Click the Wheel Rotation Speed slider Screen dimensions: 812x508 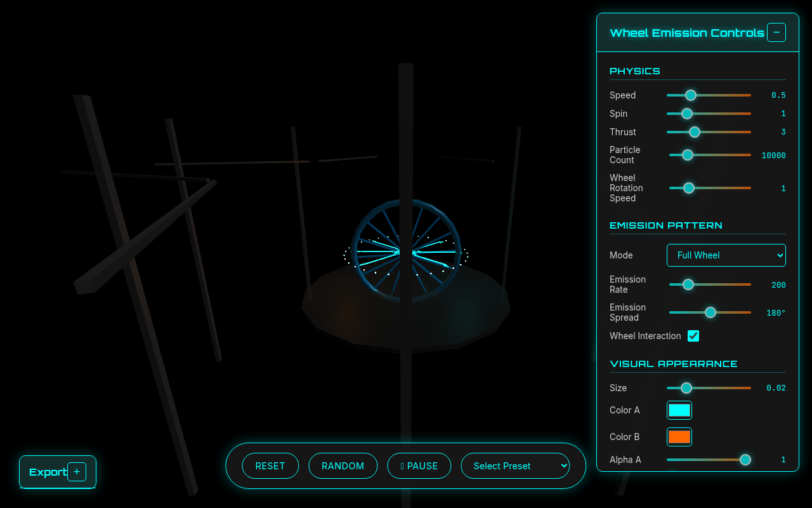pyautogui.click(x=689, y=188)
